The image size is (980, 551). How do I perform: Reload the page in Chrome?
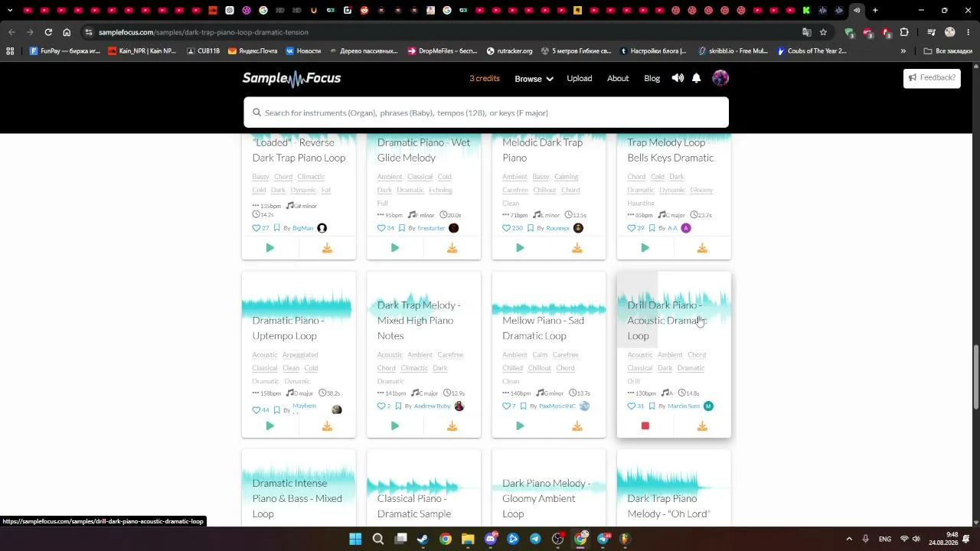[48, 32]
